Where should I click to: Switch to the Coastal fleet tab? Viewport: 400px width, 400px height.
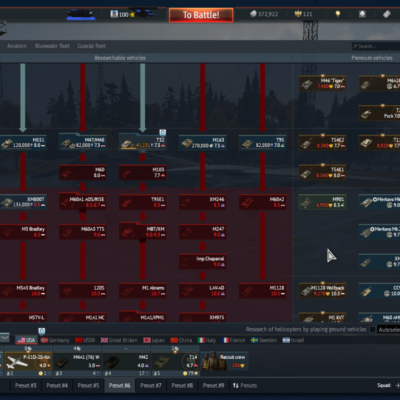pos(92,46)
